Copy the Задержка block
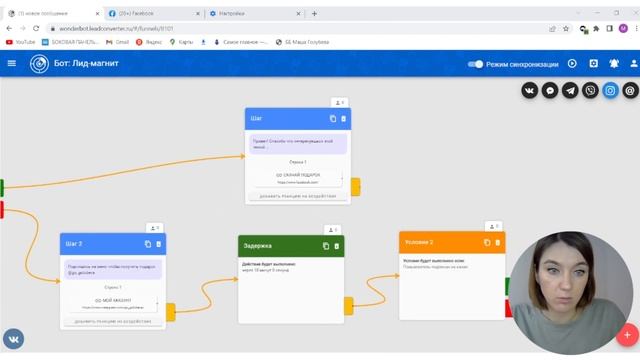 click(326, 246)
